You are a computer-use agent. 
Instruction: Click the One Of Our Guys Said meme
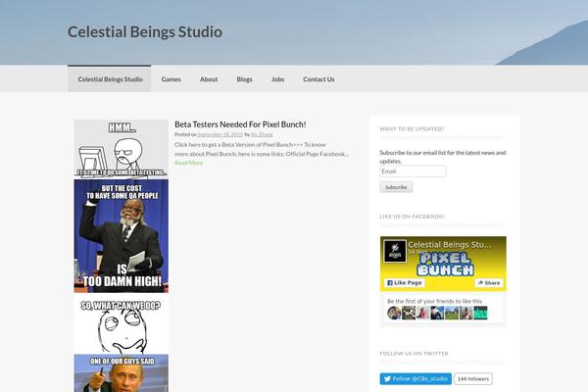pos(122,373)
